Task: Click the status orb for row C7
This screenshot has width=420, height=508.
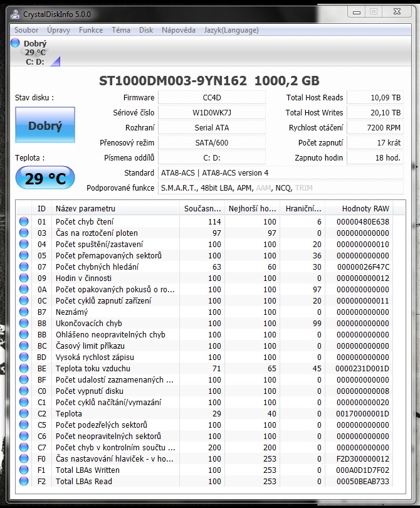Action: (24, 447)
